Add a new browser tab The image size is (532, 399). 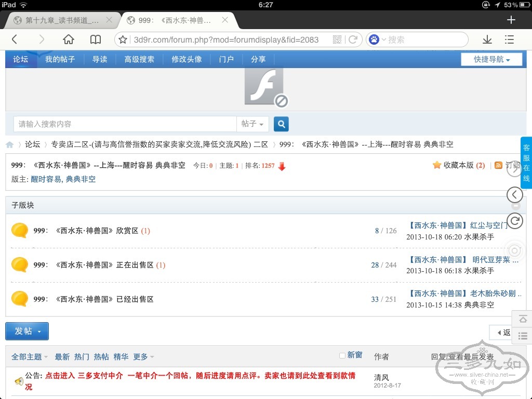click(x=511, y=20)
